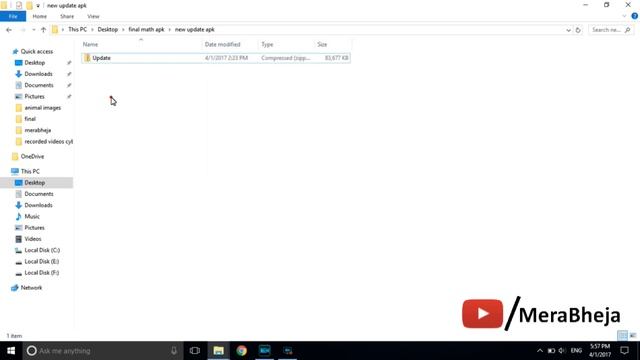
Task: Expand the ribbon with the chevron
Action: click(624, 16)
